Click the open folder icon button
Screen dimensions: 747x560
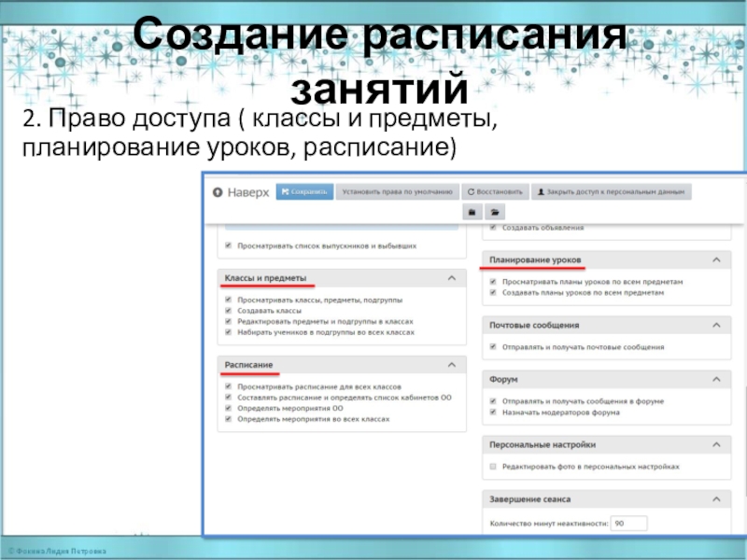(495, 212)
